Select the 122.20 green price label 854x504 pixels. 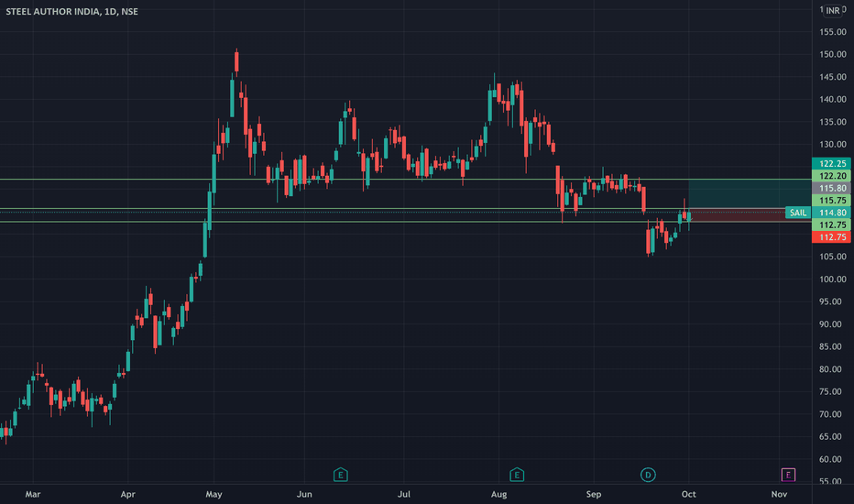point(831,175)
